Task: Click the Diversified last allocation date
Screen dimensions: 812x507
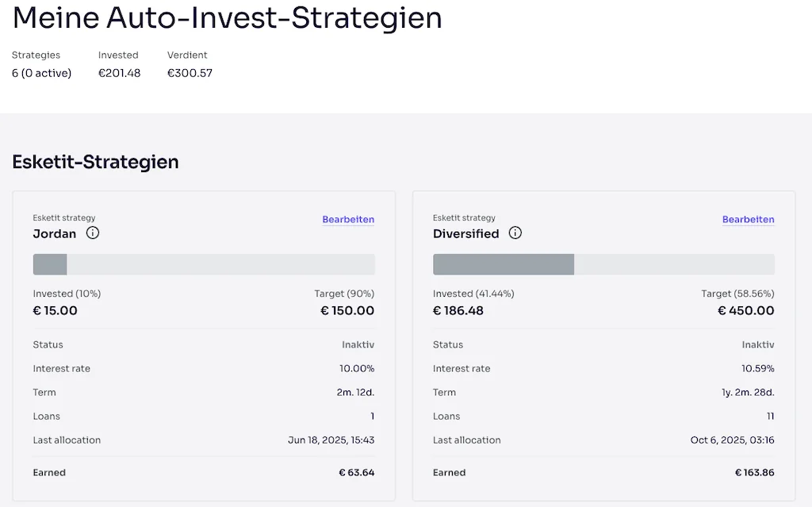Action: (732, 440)
